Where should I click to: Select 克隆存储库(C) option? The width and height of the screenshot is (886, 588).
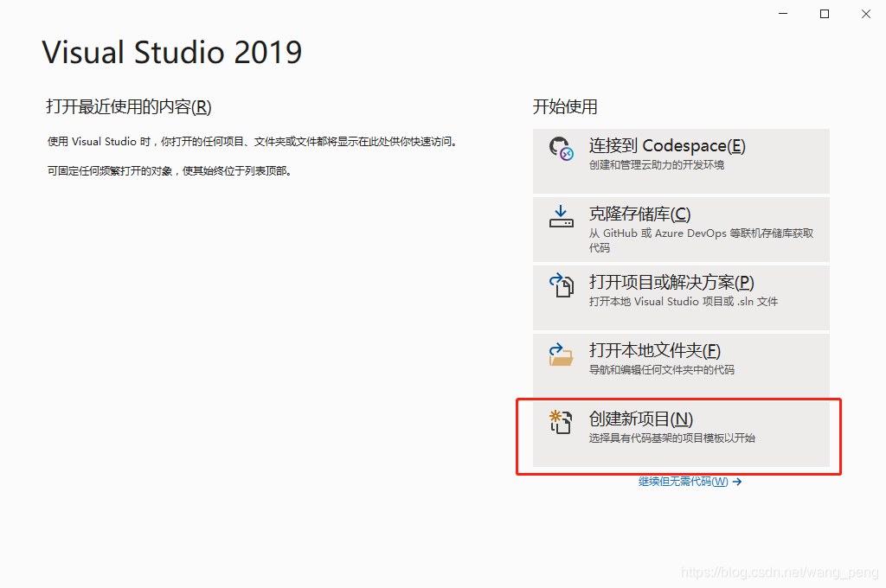[x=681, y=229]
